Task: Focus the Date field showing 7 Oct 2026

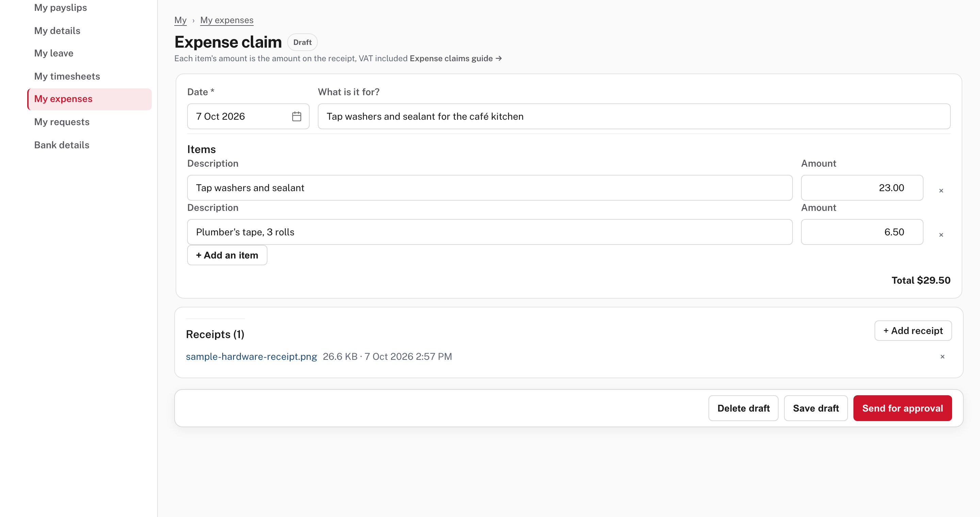Action: [x=248, y=116]
